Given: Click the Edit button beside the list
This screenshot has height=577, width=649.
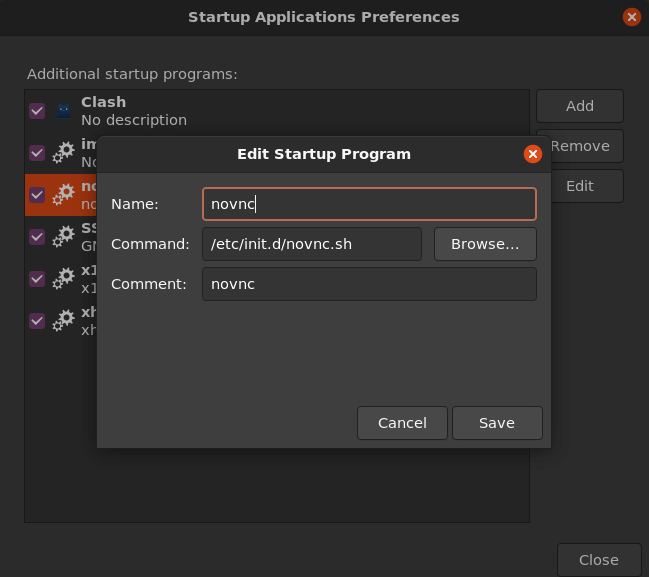Looking at the screenshot, I should click(x=587, y=186).
